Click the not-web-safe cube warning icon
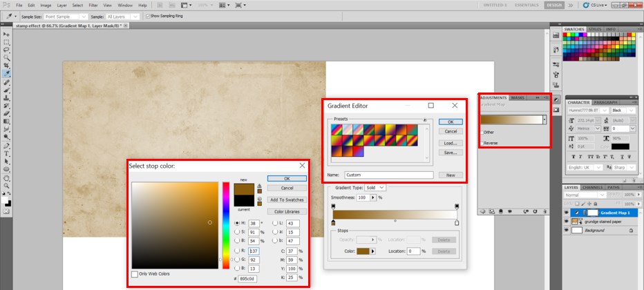This screenshot has height=290, width=644. coord(259,199)
